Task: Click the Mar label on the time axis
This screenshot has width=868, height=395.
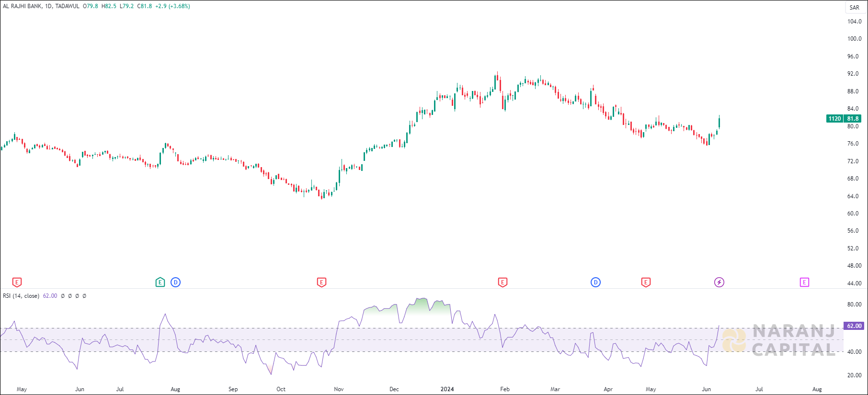Action: tap(555, 389)
